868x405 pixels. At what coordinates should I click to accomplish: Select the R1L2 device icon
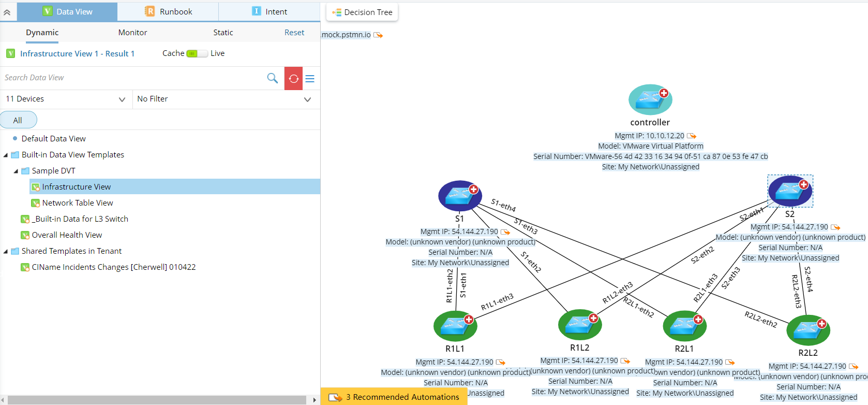[x=579, y=325]
